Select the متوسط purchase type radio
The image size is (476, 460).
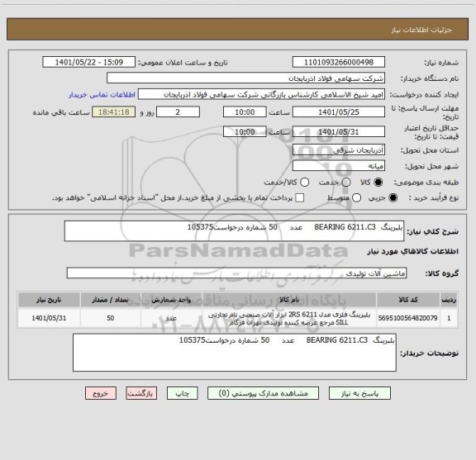tap(356, 198)
